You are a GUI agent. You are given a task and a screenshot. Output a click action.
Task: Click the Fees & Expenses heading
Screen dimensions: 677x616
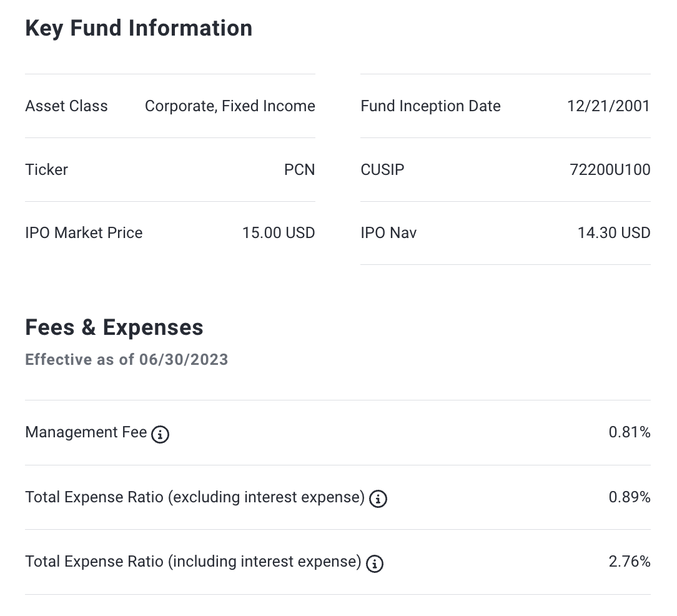[114, 327]
